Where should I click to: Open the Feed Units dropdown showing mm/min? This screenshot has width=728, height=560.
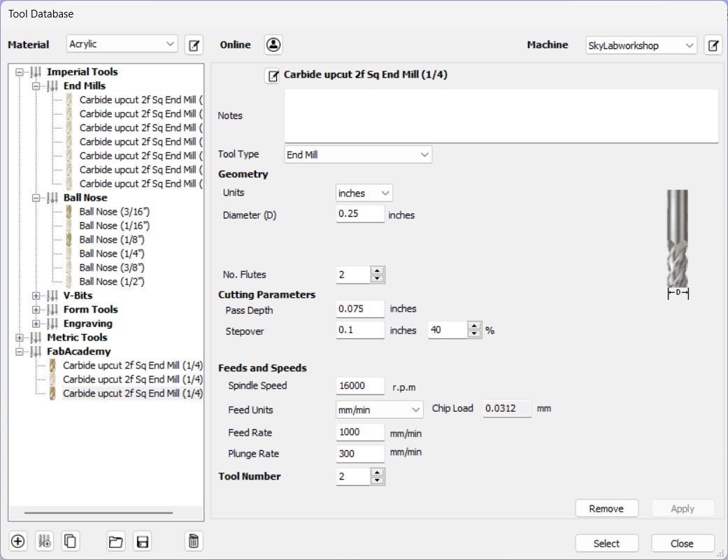(379, 410)
